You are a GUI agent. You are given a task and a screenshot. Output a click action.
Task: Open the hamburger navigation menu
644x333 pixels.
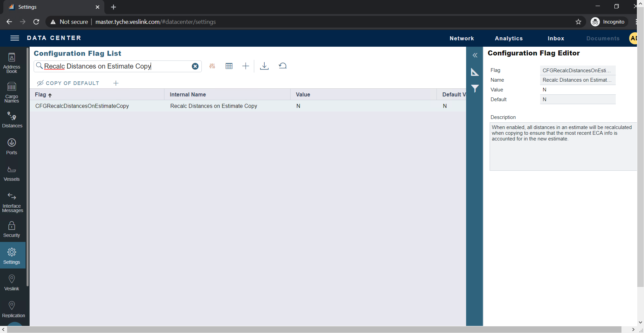[15, 38]
